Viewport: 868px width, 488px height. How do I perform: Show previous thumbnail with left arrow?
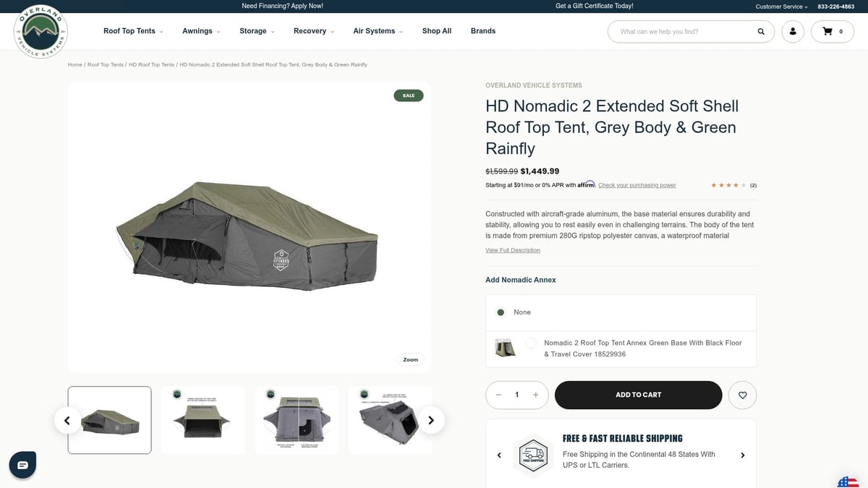[x=67, y=420]
